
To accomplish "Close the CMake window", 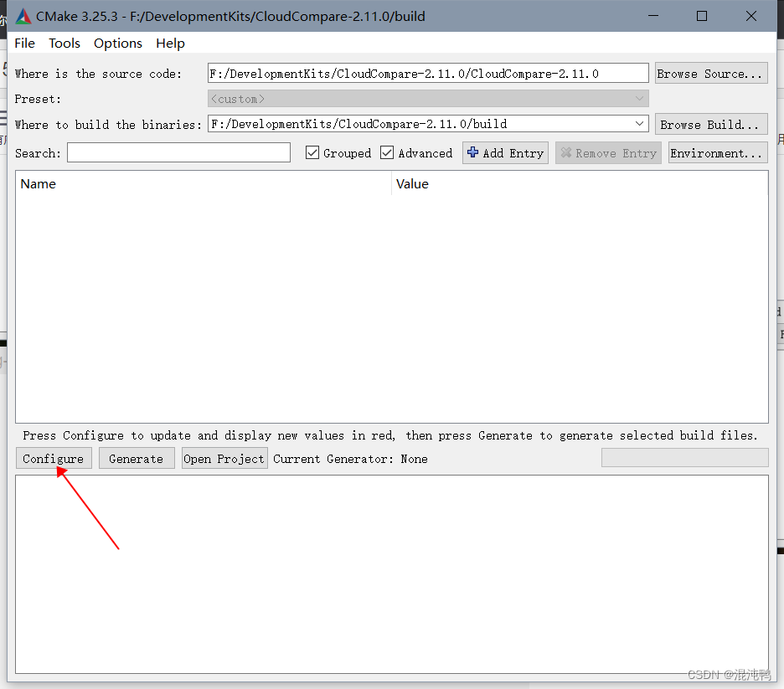I will 751,16.
